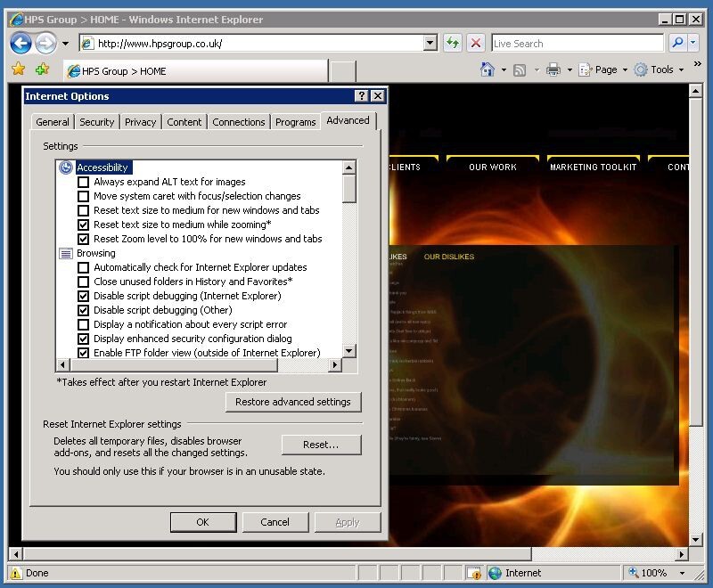Click the Reset button
The width and height of the screenshot is (713, 588).
tap(321, 445)
